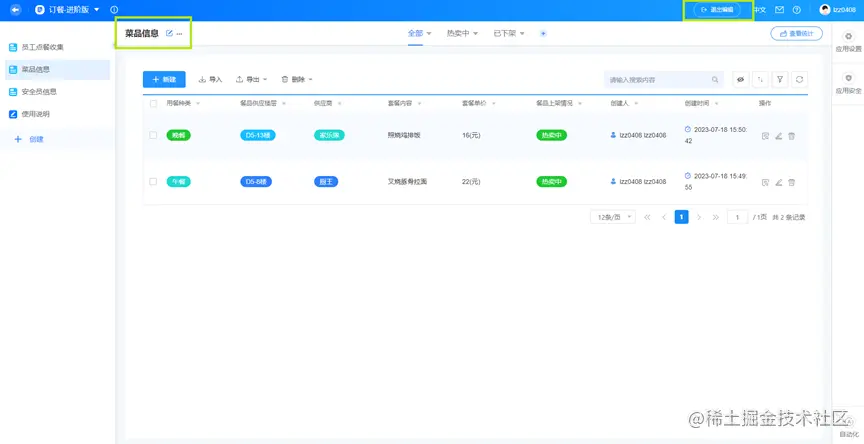Open the 12条/页 page size dropdown
The height and width of the screenshot is (444, 864).
[613, 217]
